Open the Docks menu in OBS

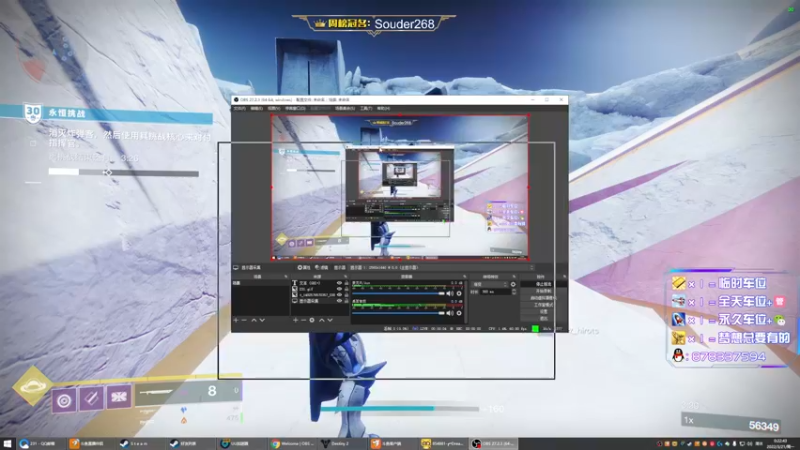[x=295, y=108]
